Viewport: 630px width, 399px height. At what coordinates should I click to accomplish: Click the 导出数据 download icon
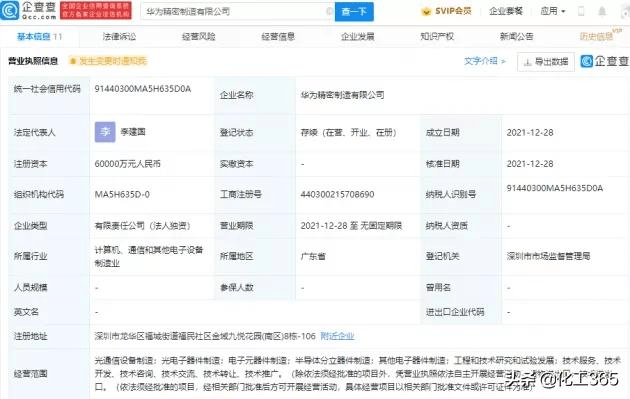click(x=528, y=62)
